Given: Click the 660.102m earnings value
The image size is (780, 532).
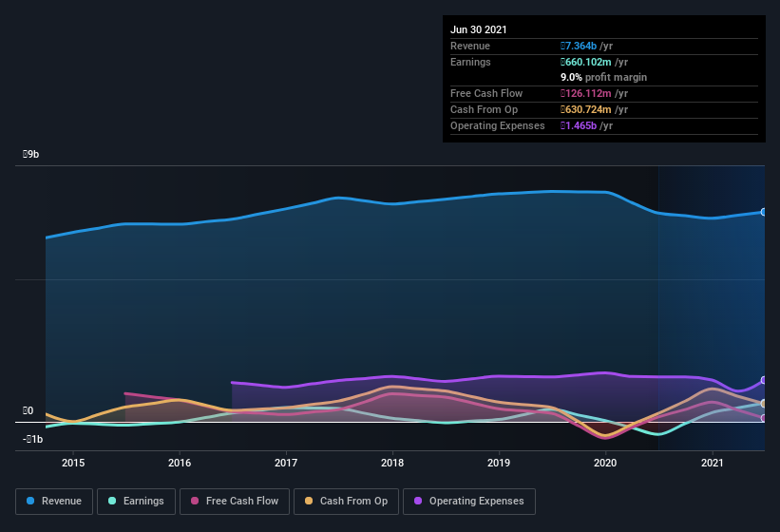Looking at the screenshot, I should [x=586, y=62].
